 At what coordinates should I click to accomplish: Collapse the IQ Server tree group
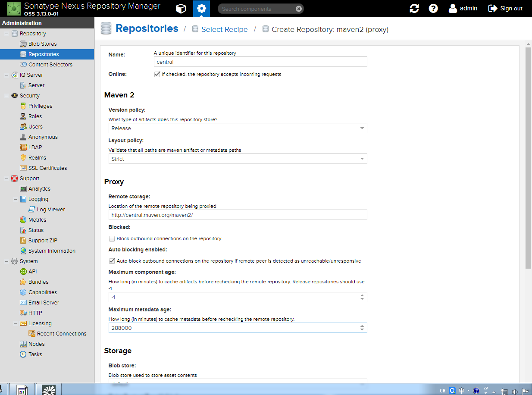[x=6, y=75]
